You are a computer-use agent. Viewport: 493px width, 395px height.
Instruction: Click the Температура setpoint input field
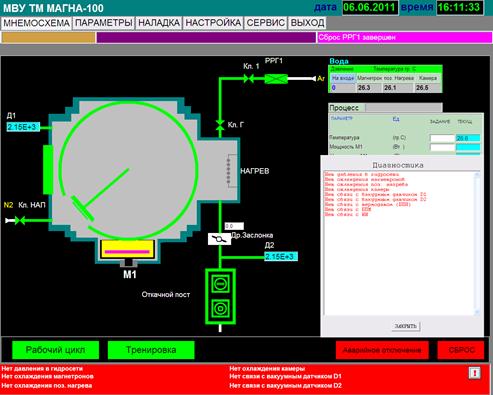point(442,138)
